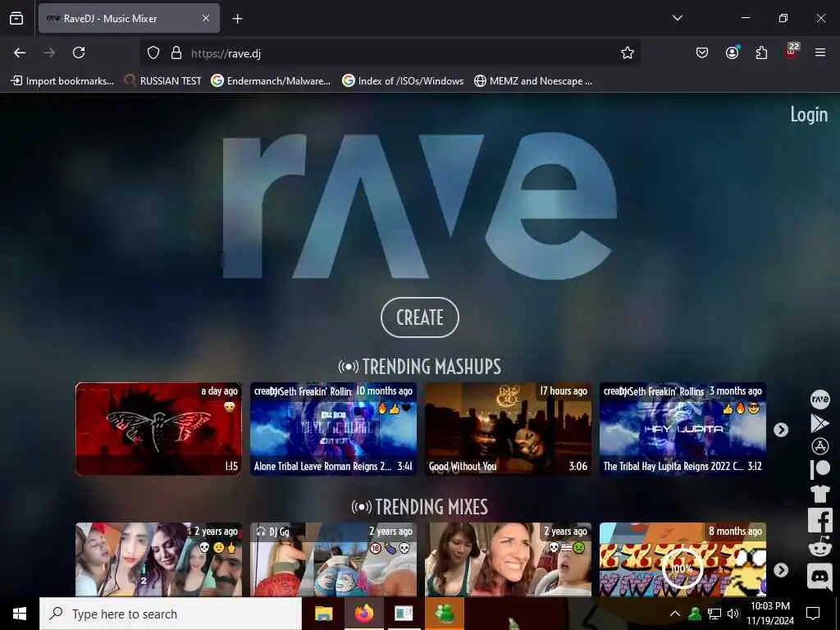The height and width of the screenshot is (630, 840).
Task: Click the Type here to search box
Action: coord(171,614)
